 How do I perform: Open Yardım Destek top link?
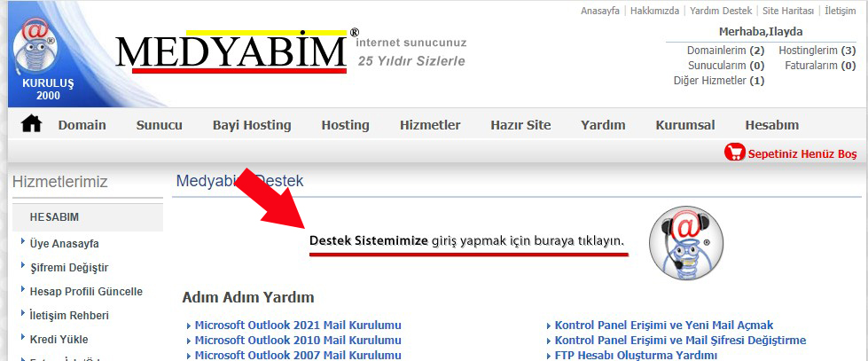point(721,11)
